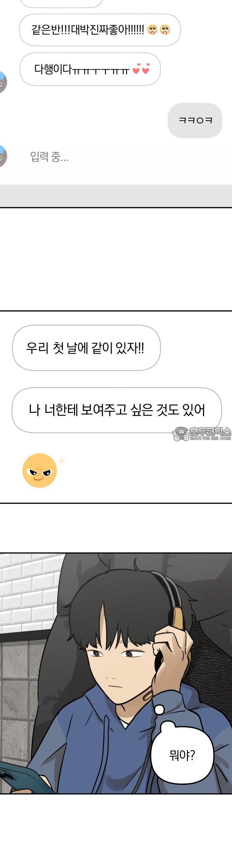Tap the pink hearts emoji after 다행이다
The height and width of the screenshot is (868, 232).
141,69
